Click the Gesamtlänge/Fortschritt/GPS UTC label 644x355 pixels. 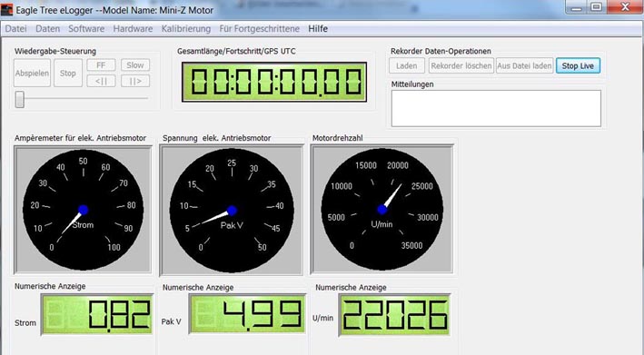point(236,52)
